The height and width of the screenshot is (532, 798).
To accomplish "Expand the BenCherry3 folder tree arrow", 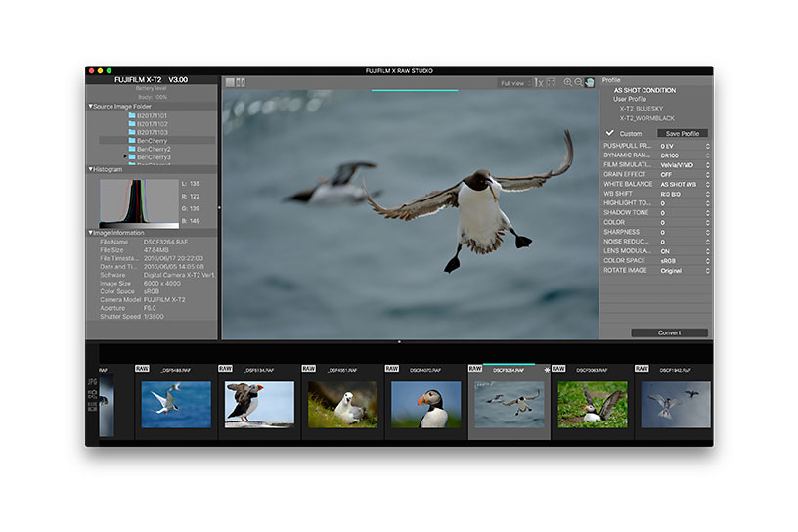I will pos(125,156).
